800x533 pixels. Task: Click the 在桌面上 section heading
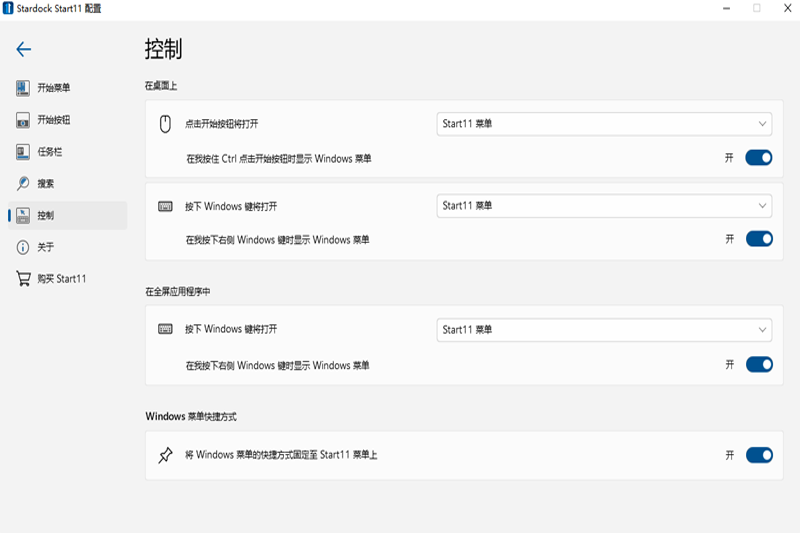pos(161,86)
